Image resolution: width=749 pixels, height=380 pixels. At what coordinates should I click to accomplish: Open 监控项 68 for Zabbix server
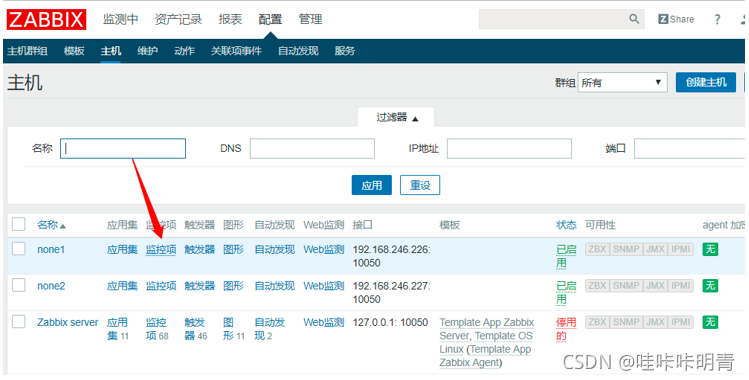point(156,329)
